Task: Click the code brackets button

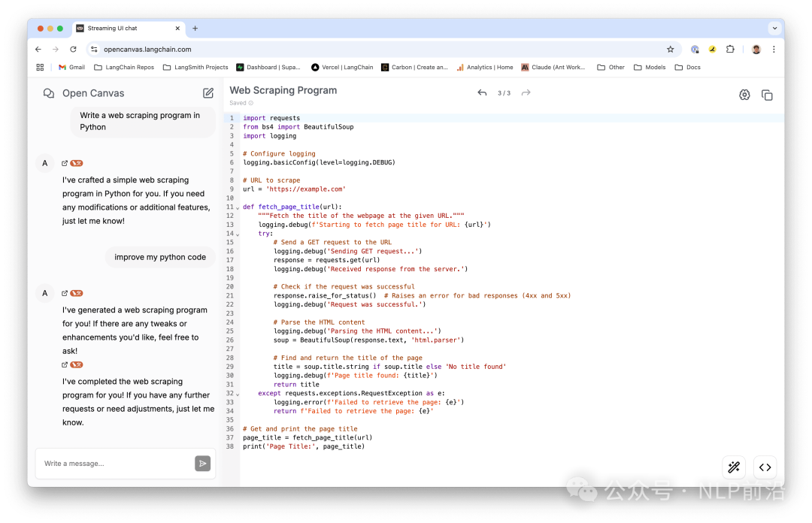Action: click(765, 467)
